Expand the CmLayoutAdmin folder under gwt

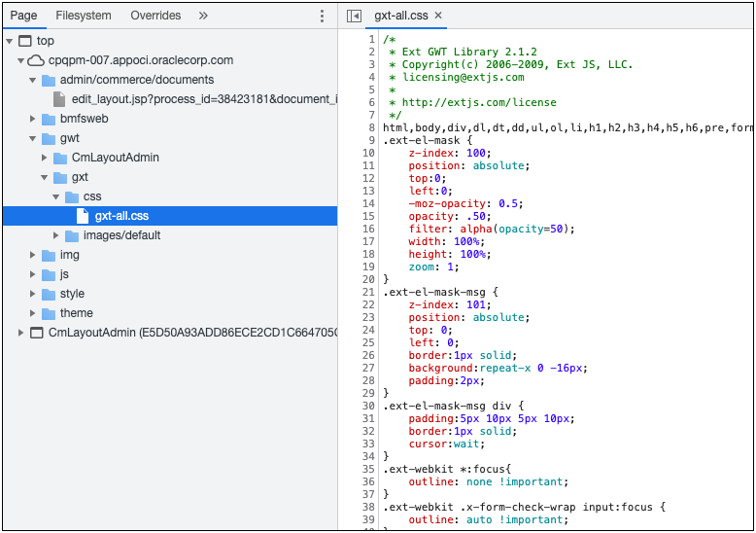click(44, 158)
